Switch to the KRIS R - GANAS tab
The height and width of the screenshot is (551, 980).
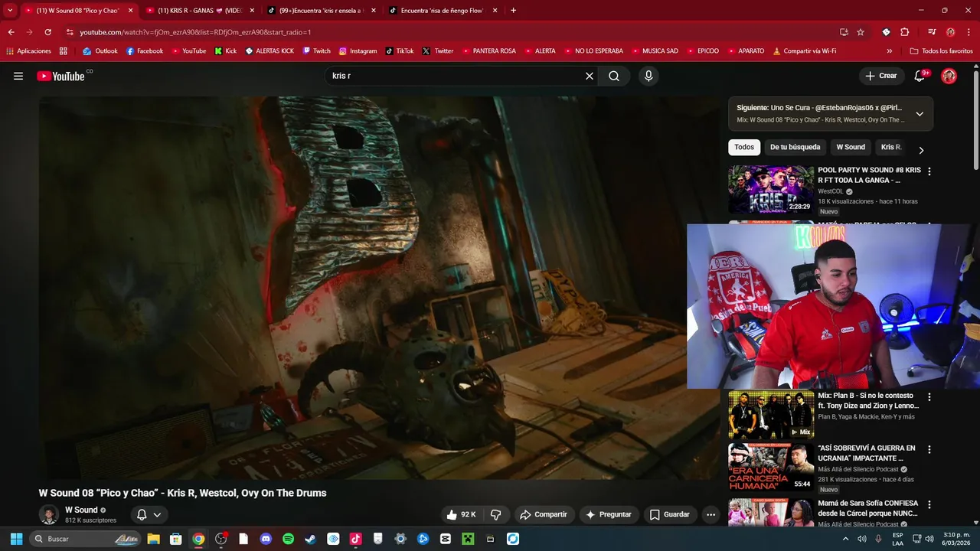(x=199, y=11)
